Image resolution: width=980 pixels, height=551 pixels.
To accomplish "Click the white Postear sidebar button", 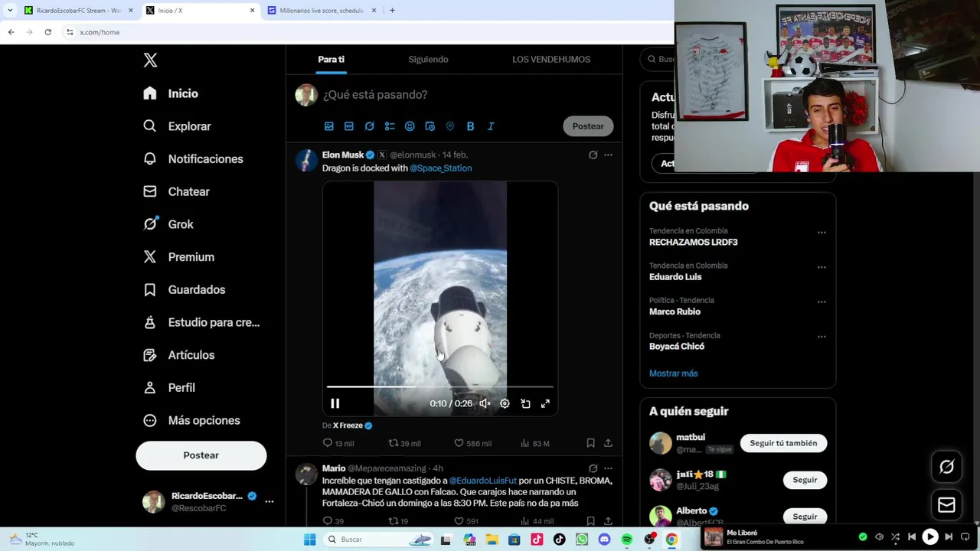I will 201,455.
